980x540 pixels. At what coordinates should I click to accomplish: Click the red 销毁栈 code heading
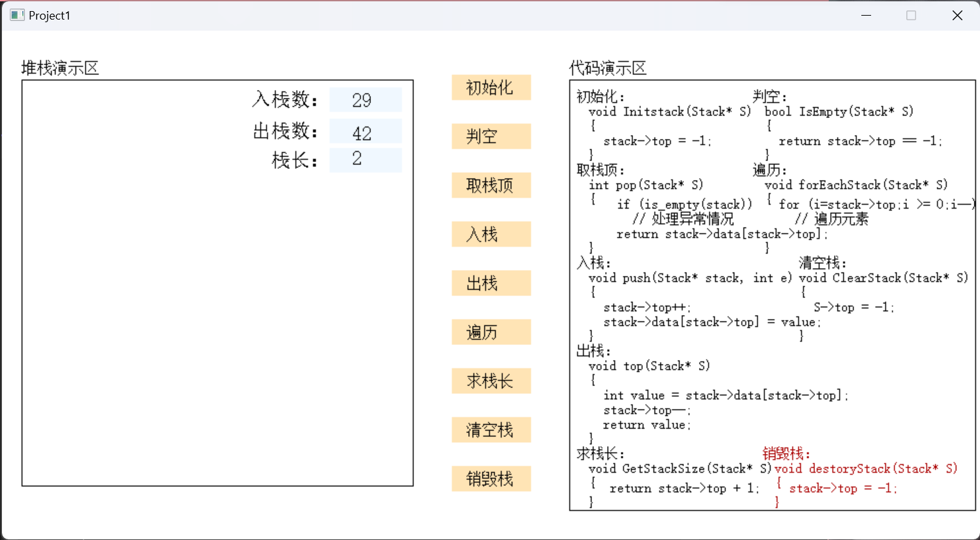pyautogui.click(x=786, y=453)
